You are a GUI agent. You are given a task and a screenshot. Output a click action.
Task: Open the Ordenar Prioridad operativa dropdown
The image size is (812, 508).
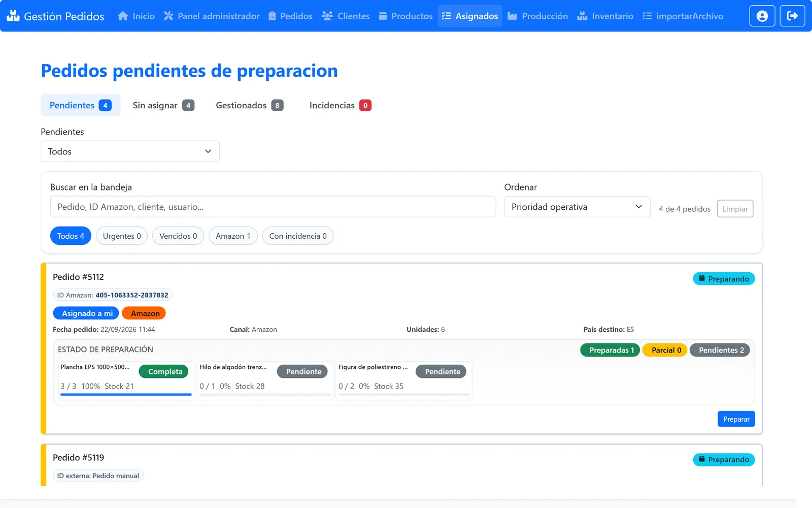point(577,207)
